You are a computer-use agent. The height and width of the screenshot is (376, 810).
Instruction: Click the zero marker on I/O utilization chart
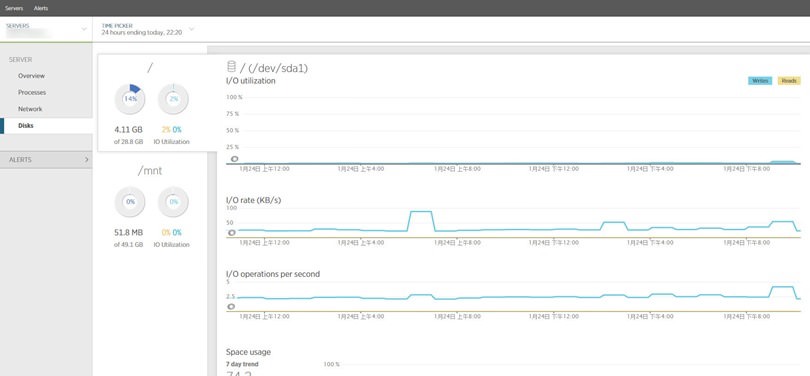point(234,159)
